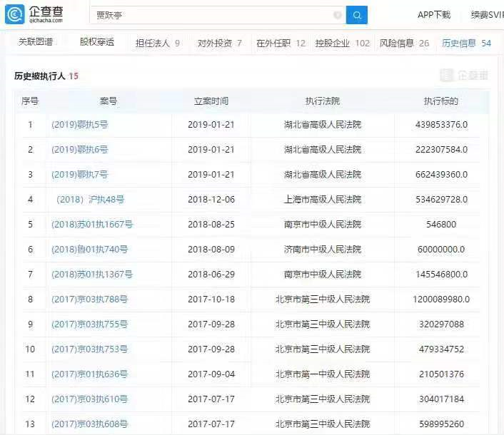Click the amount 145546800.0
This screenshot has width=504, height=435.
441,275
